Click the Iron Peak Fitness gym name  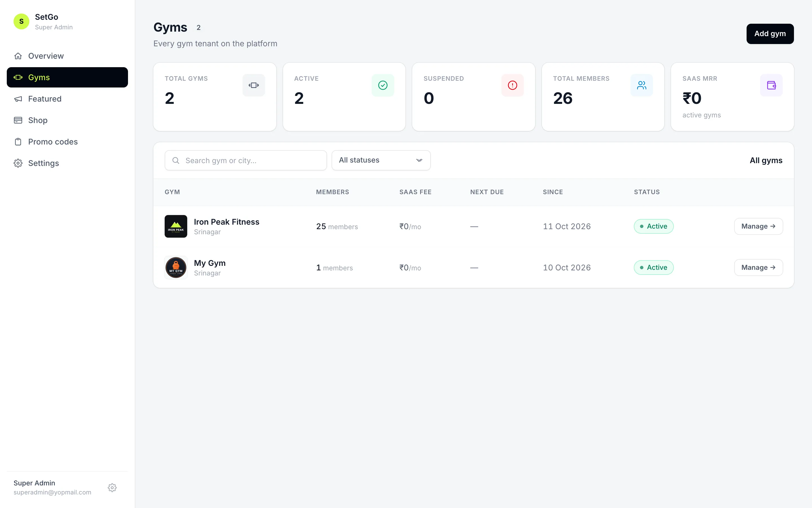click(226, 222)
